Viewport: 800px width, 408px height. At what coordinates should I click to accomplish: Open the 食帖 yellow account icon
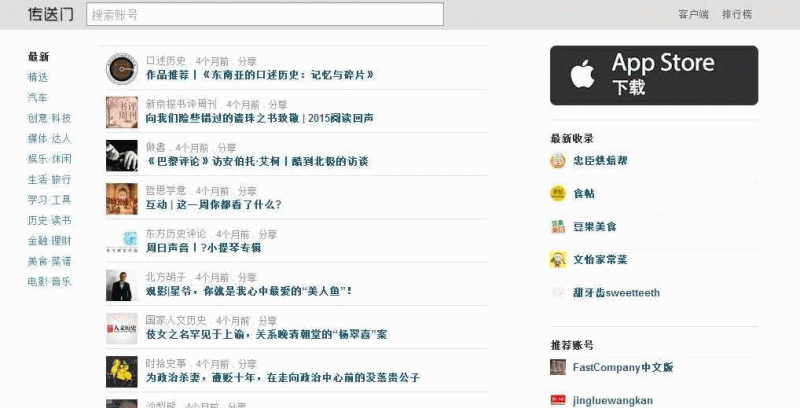tap(558, 194)
